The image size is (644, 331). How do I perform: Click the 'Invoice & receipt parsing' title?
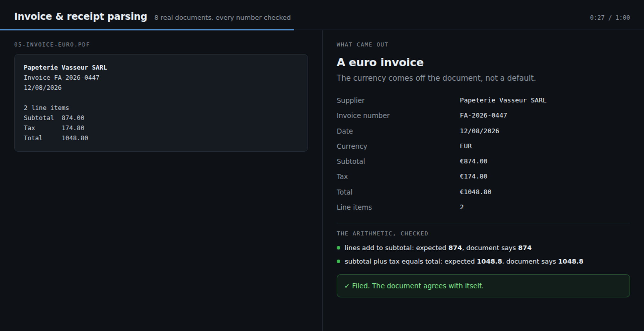[x=80, y=17]
